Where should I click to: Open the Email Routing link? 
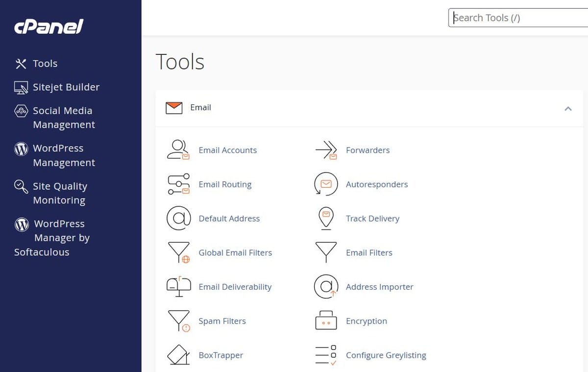point(225,185)
